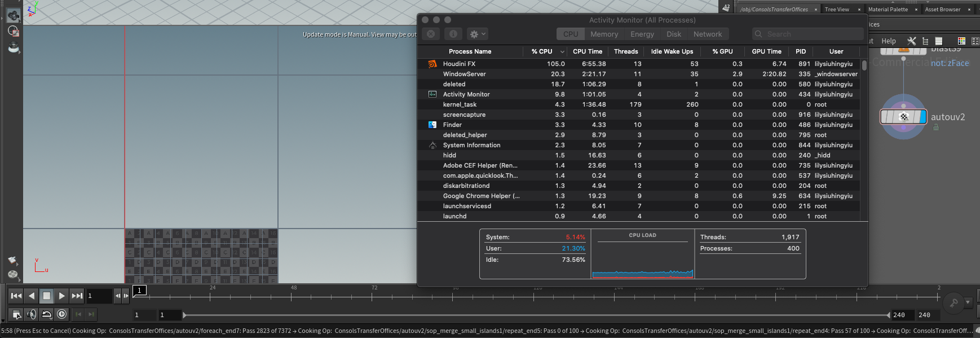Click the Activity Monitor process icon
980x338 pixels.
(432, 94)
